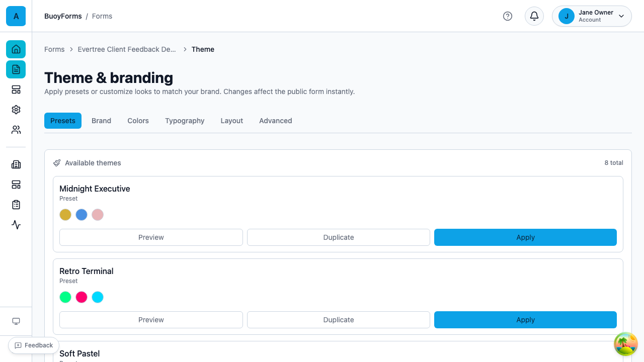Viewport: 644px width, 362px height.
Task: Expand the Evertree Client Feedback breadcrumb
Action: (127, 49)
